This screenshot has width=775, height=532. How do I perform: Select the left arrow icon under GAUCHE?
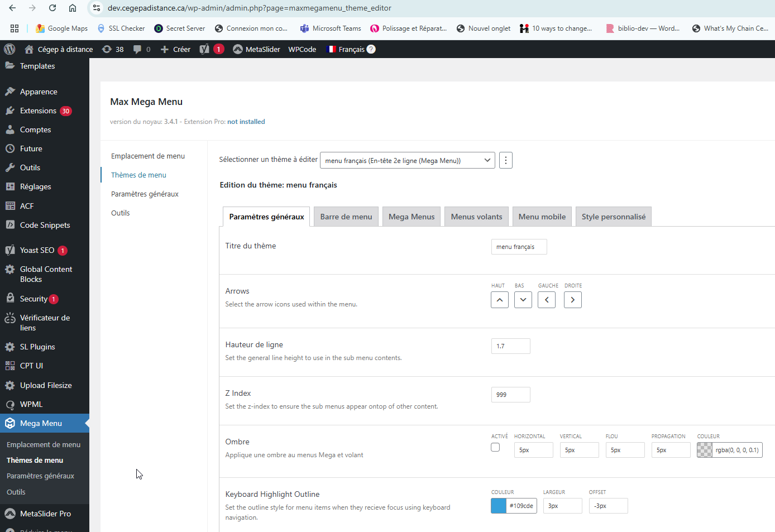547,300
